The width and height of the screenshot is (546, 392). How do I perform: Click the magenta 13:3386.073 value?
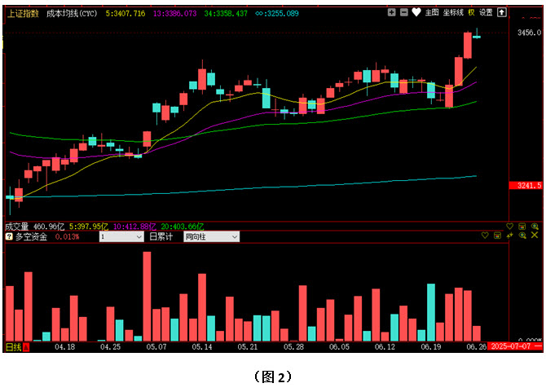[x=175, y=14]
